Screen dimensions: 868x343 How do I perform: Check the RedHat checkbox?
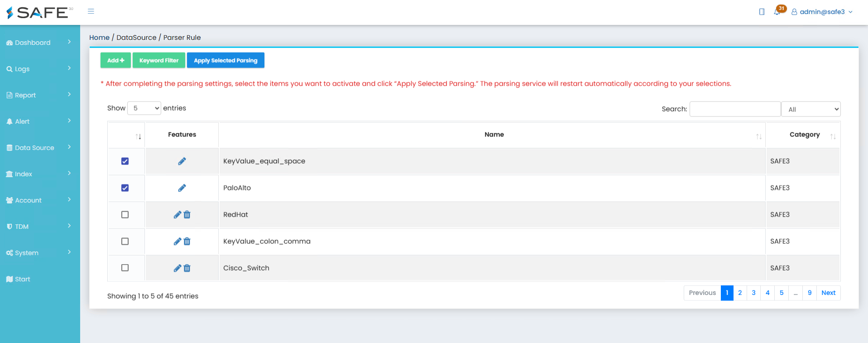coord(125,215)
